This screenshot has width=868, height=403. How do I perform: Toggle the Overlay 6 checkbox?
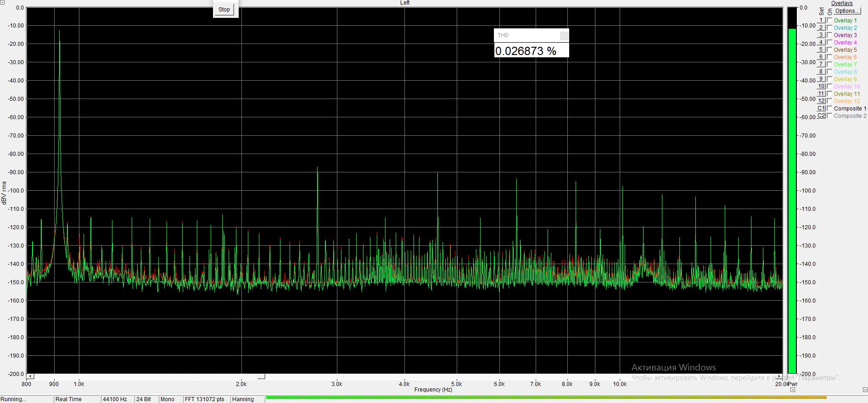click(x=829, y=57)
